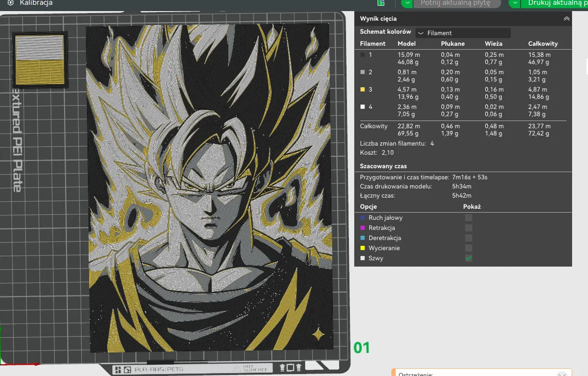This screenshot has width=588, height=376.
Task: Click the Ostrzeżenie warning notification
Action: 482,373
